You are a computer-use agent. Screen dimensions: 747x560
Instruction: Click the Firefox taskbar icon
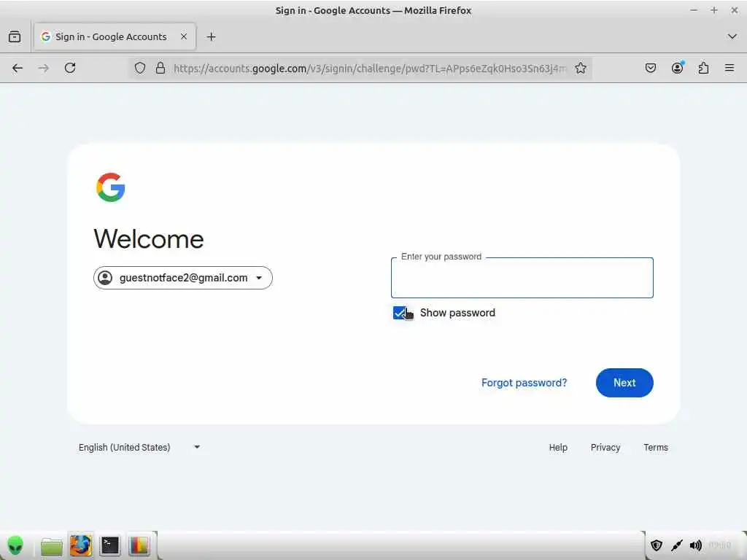click(x=80, y=545)
